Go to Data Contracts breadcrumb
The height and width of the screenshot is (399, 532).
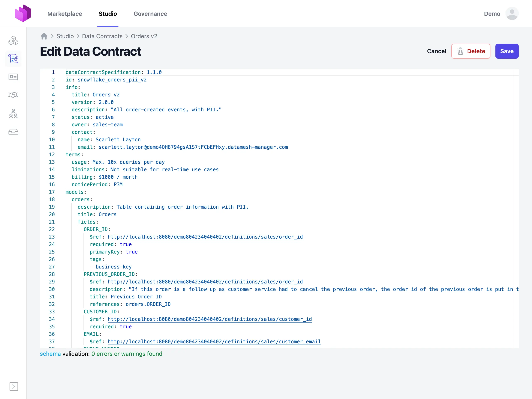coord(102,36)
